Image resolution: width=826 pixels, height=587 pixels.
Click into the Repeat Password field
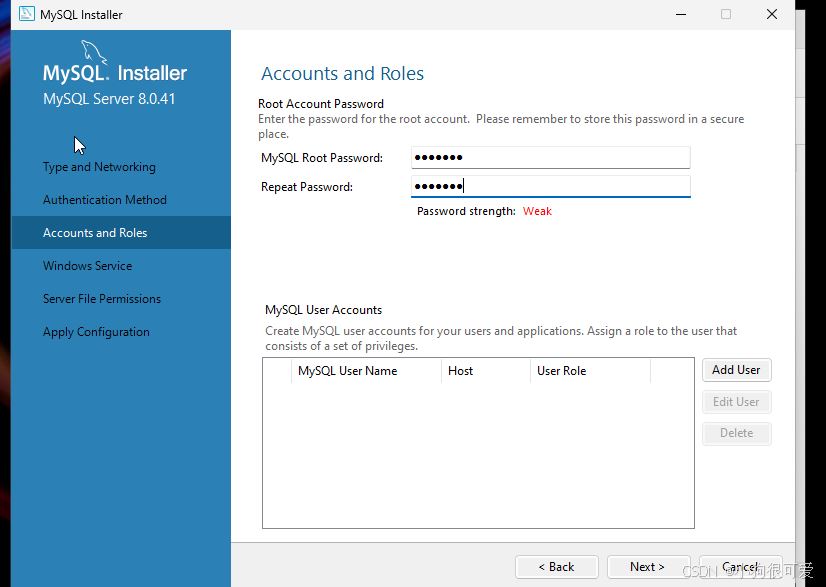(x=550, y=187)
